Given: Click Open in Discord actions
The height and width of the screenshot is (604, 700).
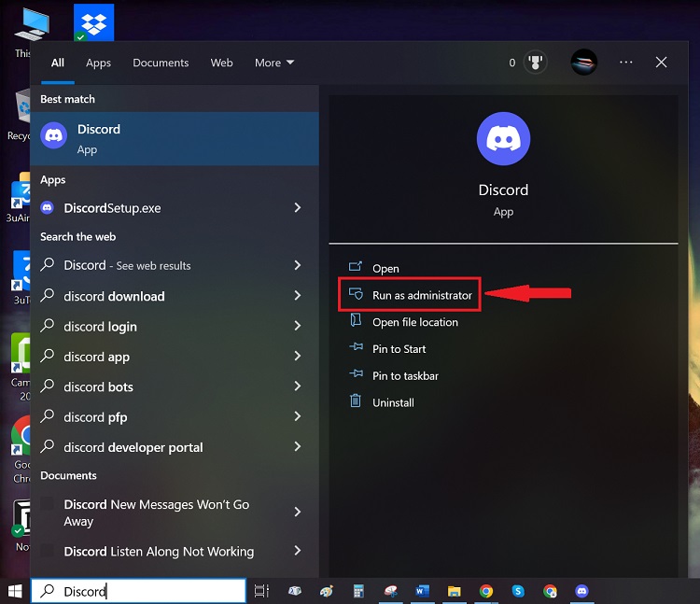Looking at the screenshot, I should point(385,269).
